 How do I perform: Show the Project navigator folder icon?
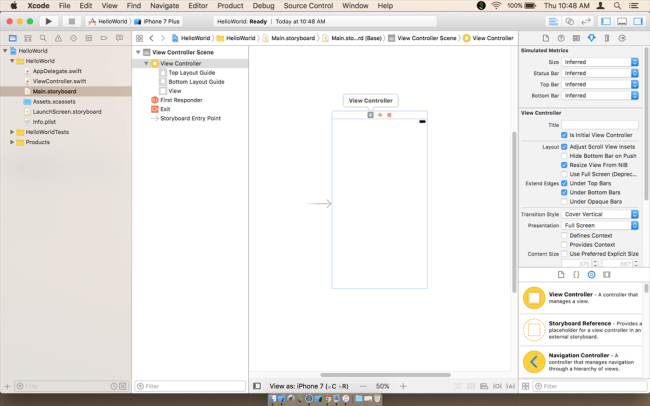point(13,38)
